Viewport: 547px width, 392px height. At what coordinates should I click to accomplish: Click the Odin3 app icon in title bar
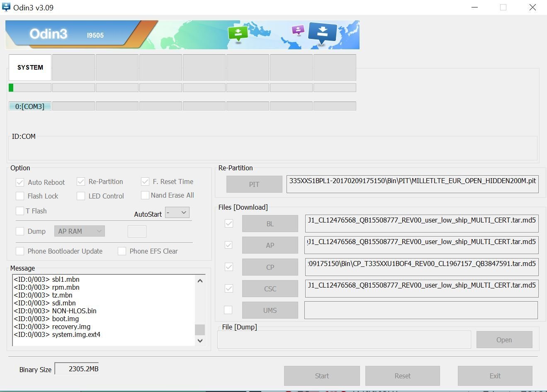point(6,7)
